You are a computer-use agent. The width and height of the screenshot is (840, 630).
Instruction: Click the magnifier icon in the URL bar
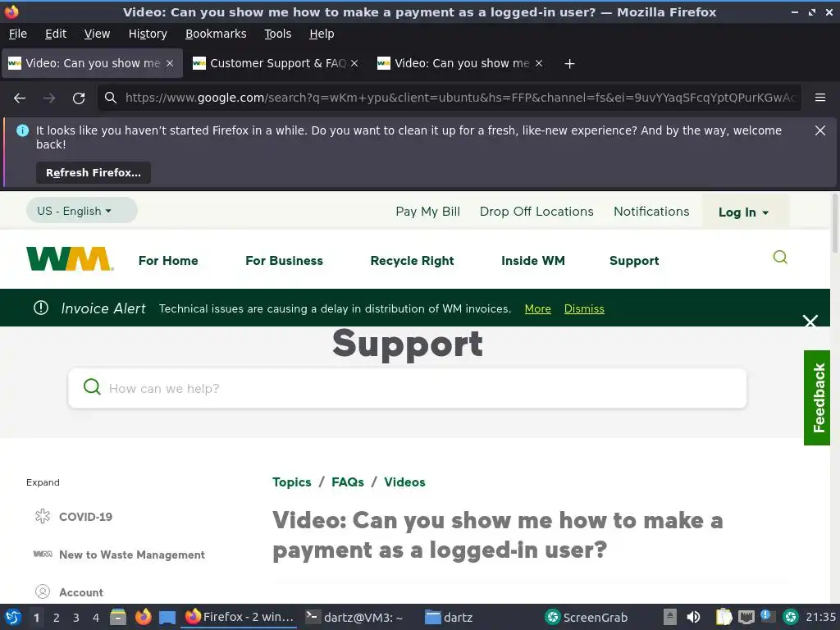(111, 98)
